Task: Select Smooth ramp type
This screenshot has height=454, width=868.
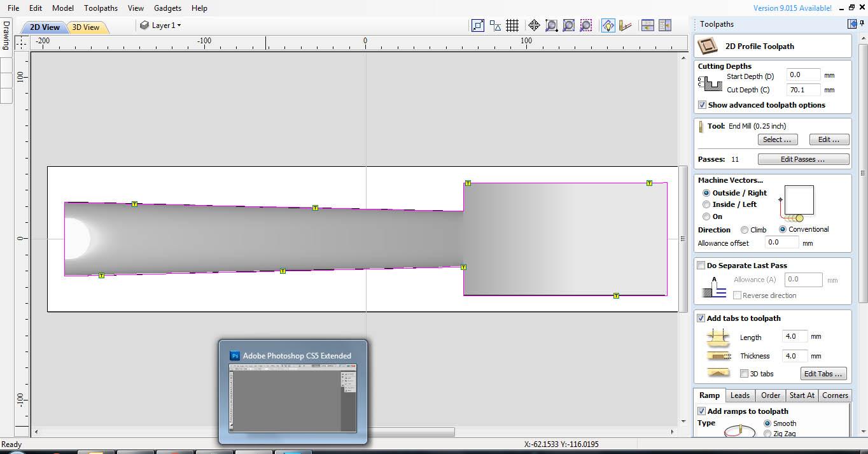Action: (x=767, y=423)
